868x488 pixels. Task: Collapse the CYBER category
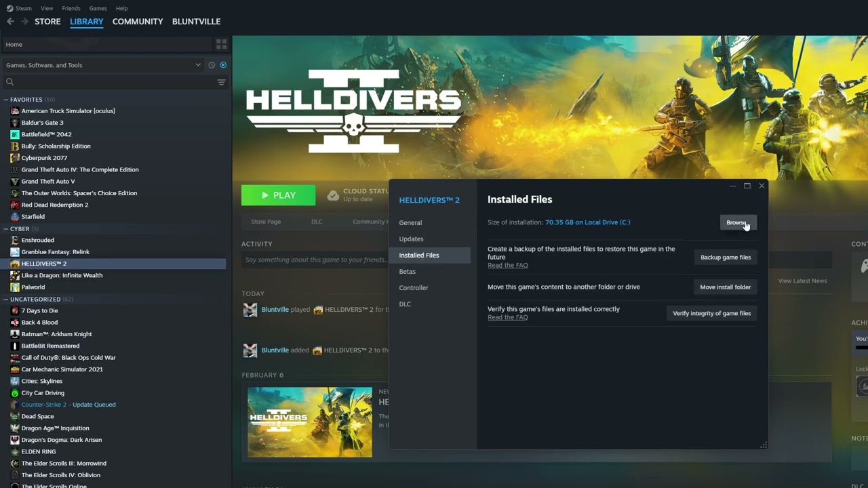pos(6,228)
